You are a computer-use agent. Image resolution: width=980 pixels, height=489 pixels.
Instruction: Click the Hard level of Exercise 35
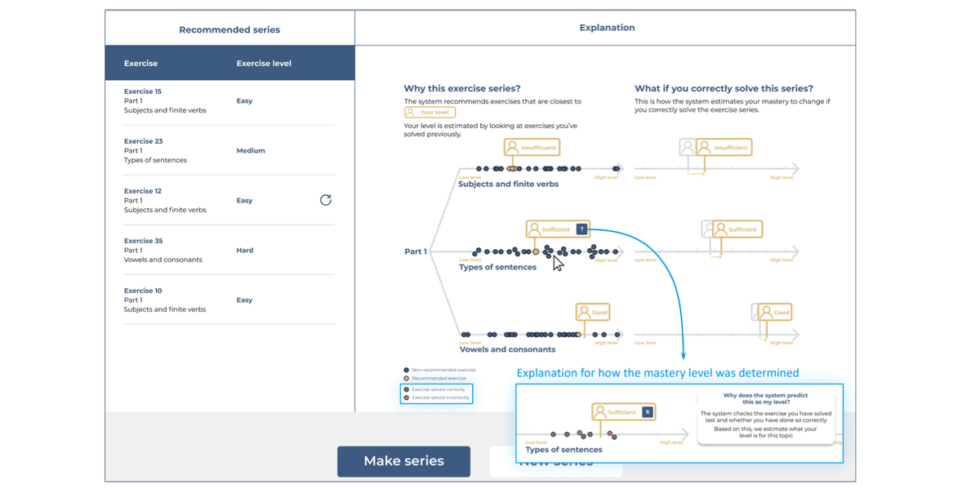245,251
